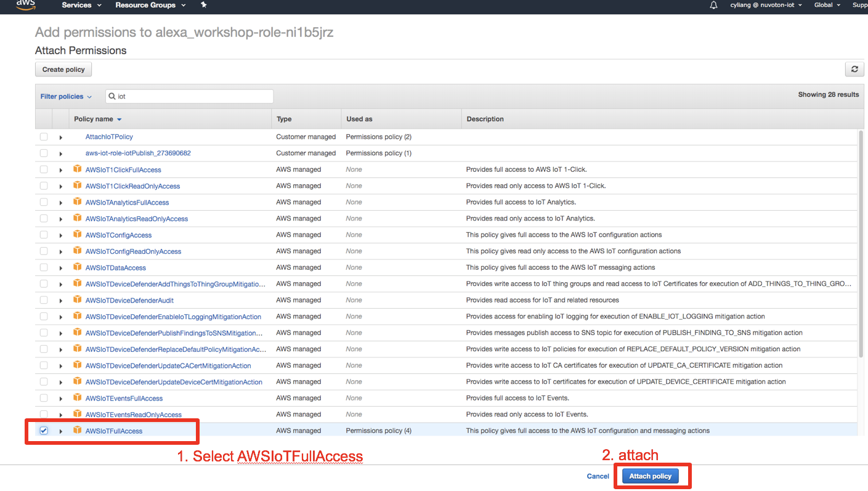Click the AWSIoTEventsFullAccess policy box icon
Viewport: 868px width, 491px height.
(x=78, y=397)
